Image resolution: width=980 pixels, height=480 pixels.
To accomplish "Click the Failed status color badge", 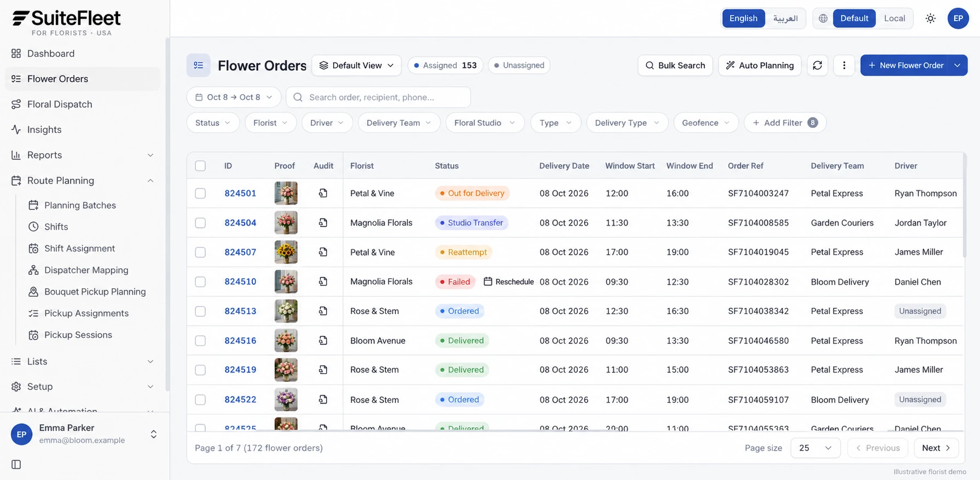I will click(455, 282).
